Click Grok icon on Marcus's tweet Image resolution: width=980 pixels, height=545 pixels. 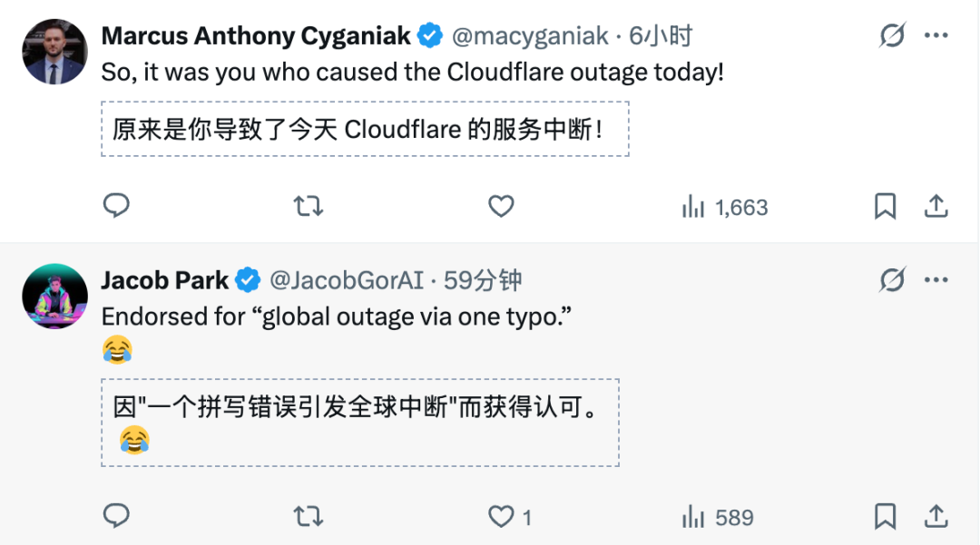point(892,36)
